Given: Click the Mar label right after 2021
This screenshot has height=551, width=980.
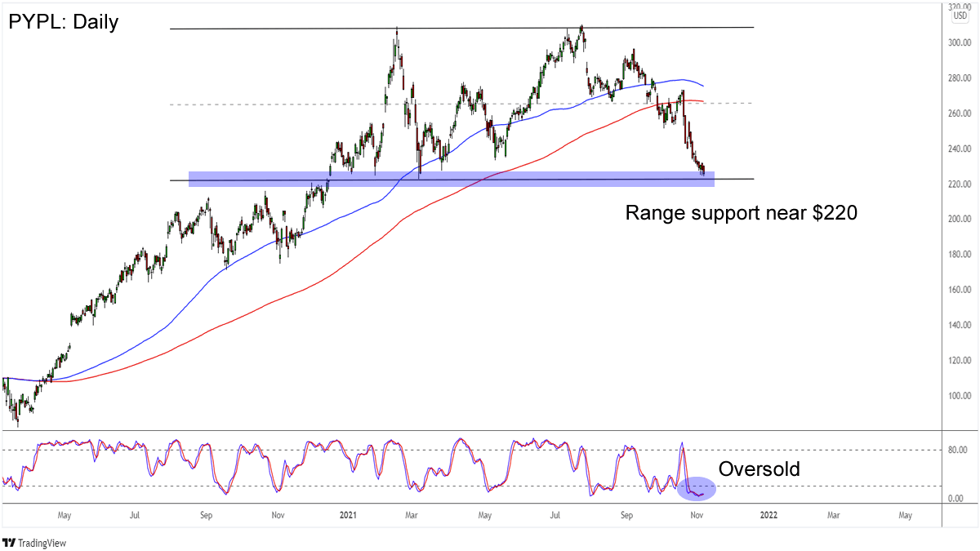Looking at the screenshot, I should (x=412, y=515).
